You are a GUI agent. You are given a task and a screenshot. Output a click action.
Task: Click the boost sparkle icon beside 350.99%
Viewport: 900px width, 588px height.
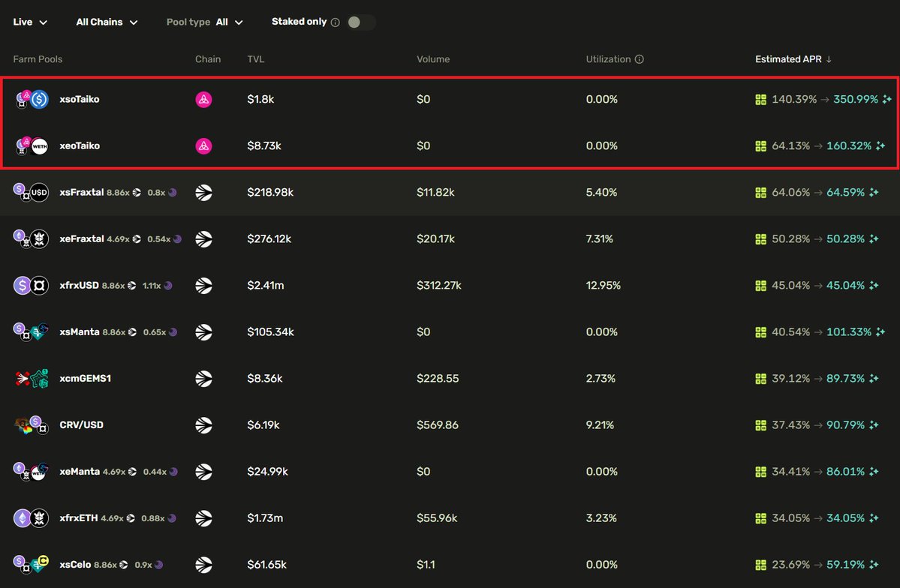coord(886,99)
